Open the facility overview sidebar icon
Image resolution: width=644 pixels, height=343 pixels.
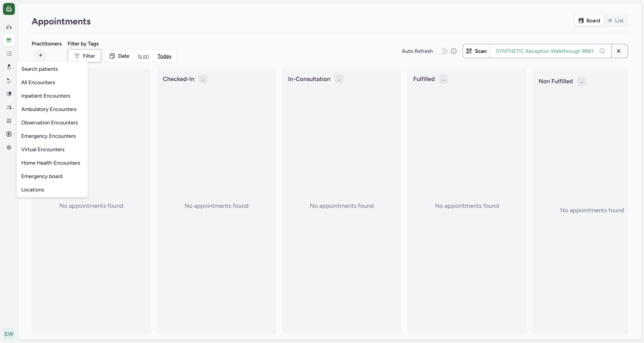[x=9, y=27]
